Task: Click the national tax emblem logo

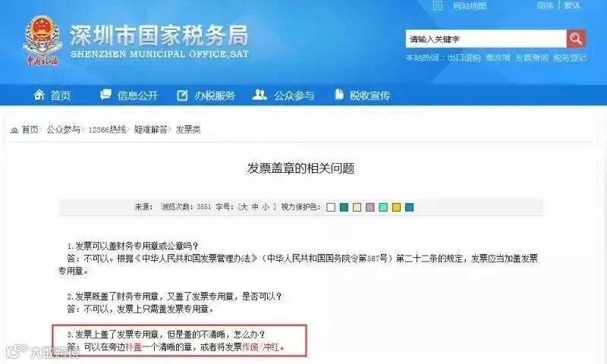Action: pyautogui.click(x=42, y=40)
